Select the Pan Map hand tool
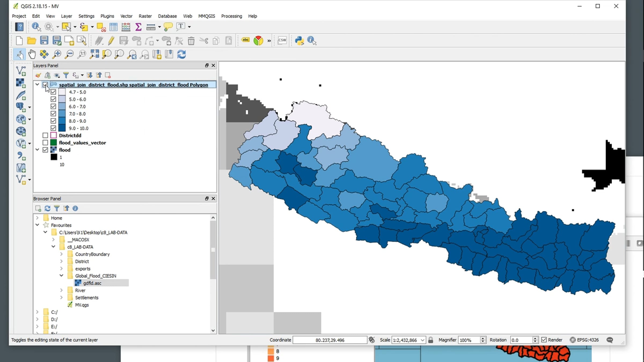 [32, 54]
